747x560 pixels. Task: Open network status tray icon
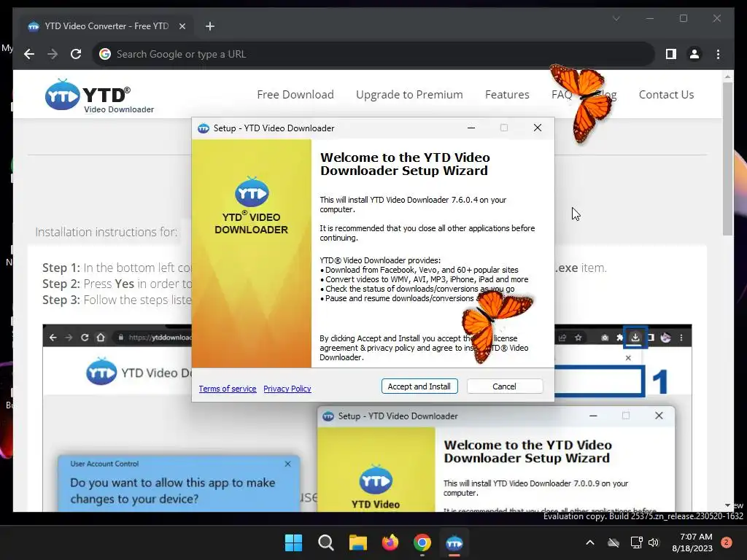click(x=636, y=542)
